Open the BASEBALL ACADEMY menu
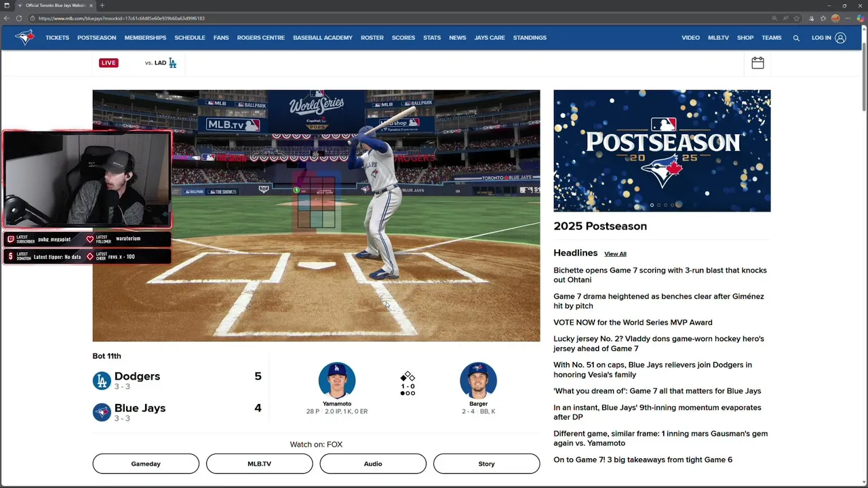Viewport: 868px width, 488px height. pyautogui.click(x=323, y=38)
